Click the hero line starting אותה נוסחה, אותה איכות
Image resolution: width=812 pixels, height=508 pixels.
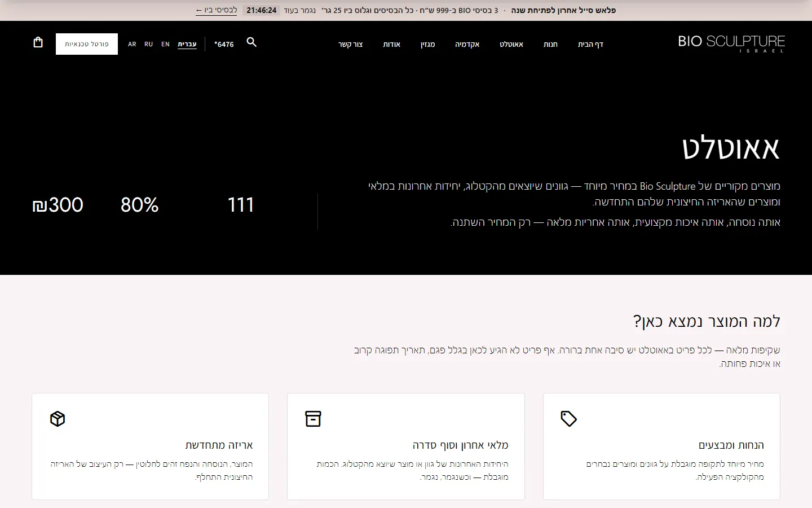616,222
